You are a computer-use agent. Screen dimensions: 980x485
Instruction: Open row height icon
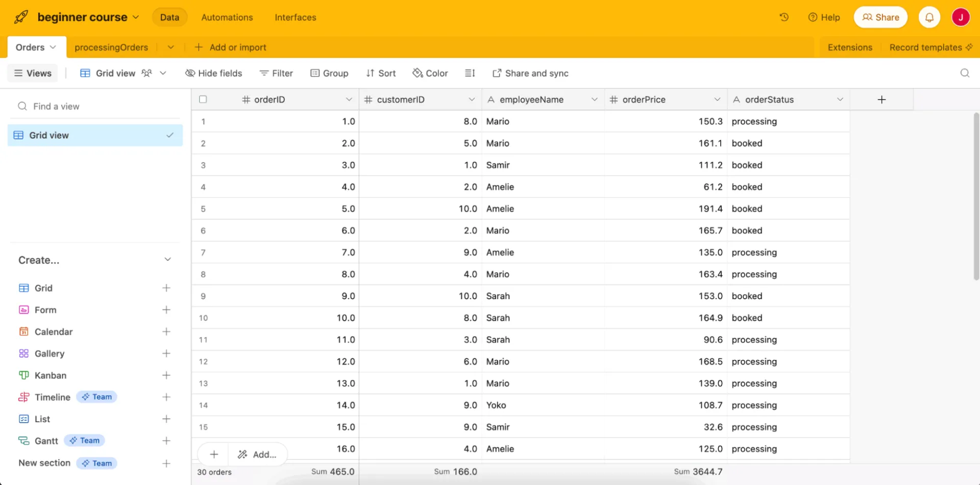click(x=470, y=73)
